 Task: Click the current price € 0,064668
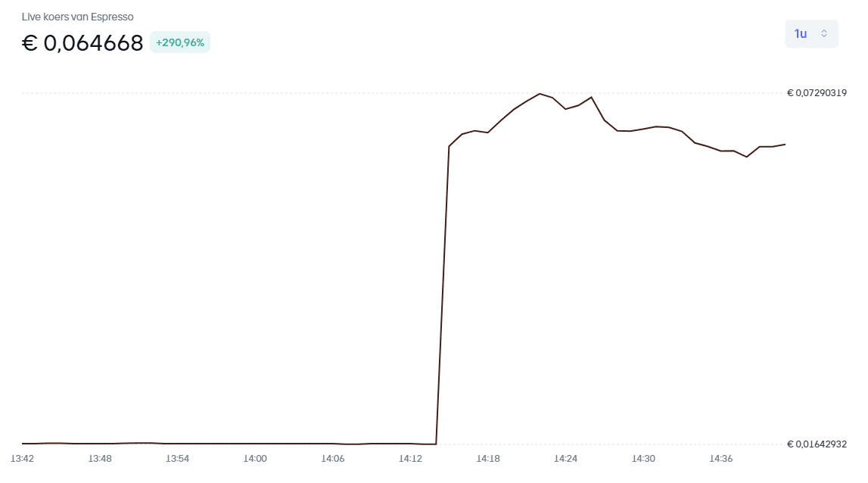pos(82,43)
